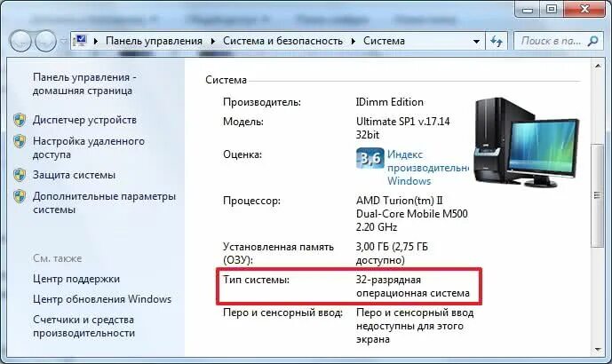The width and height of the screenshot is (612, 364).
Task: Click the 32-разрядная операционная система value
Action: point(412,287)
